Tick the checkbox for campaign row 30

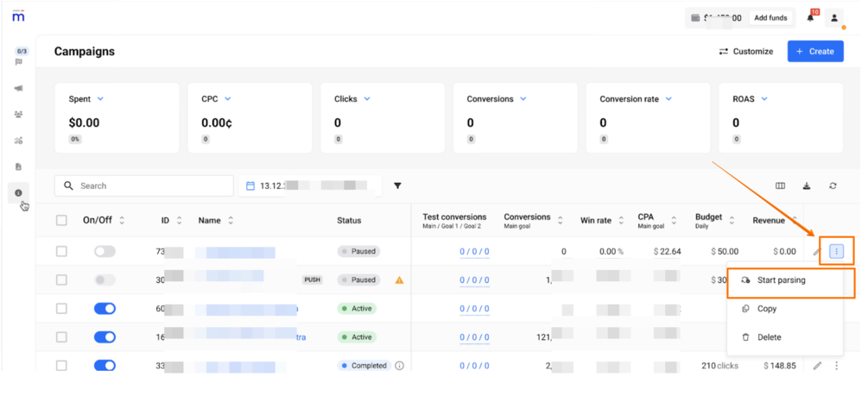pyautogui.click(x=61, y=280)
